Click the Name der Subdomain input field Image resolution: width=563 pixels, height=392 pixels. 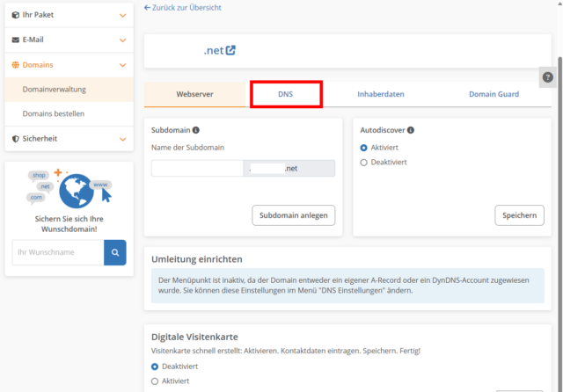(197, 169)
